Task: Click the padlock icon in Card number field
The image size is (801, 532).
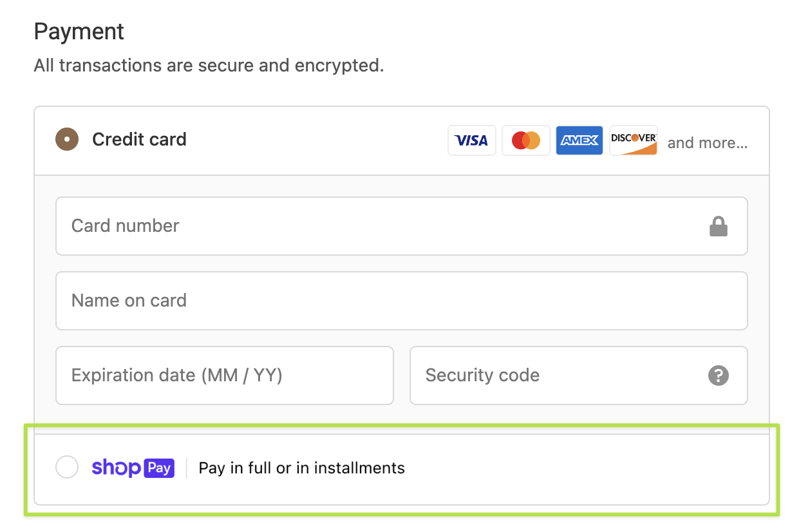Action: tap(719, 226)
